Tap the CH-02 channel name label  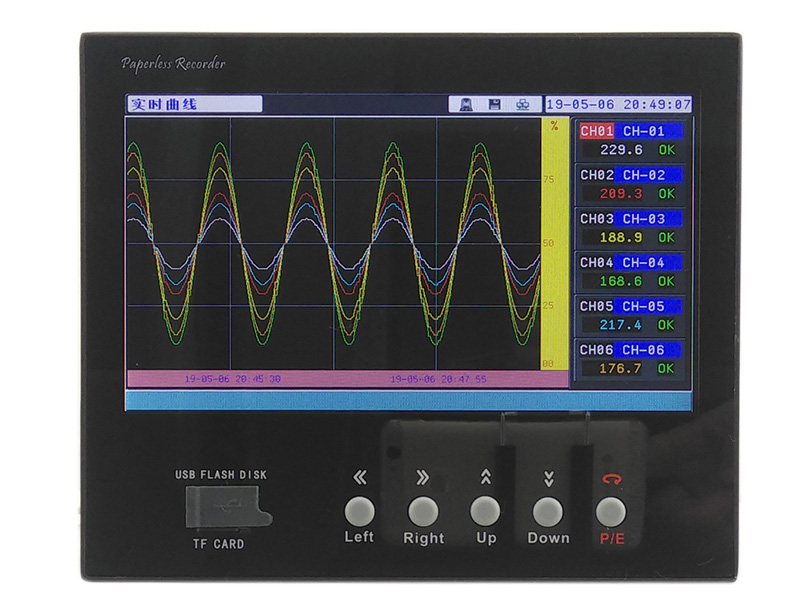tap(644, 175)
